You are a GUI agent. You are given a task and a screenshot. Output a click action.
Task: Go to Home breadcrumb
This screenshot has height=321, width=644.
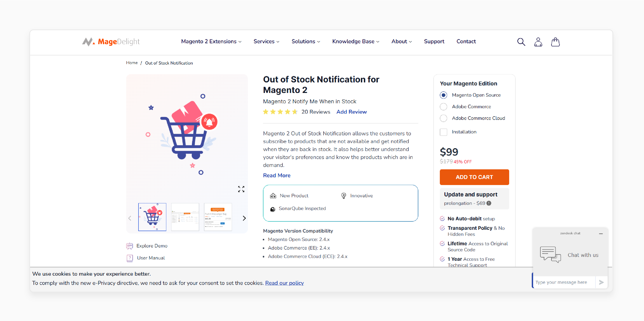[x=132, y=63]
